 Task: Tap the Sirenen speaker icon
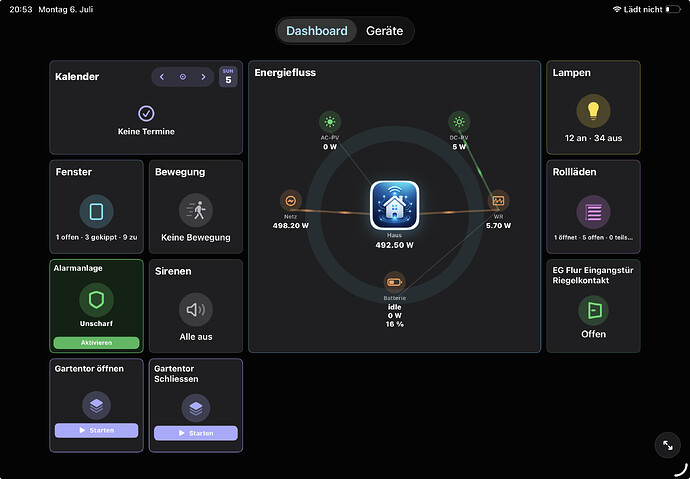tap(196, 310)
